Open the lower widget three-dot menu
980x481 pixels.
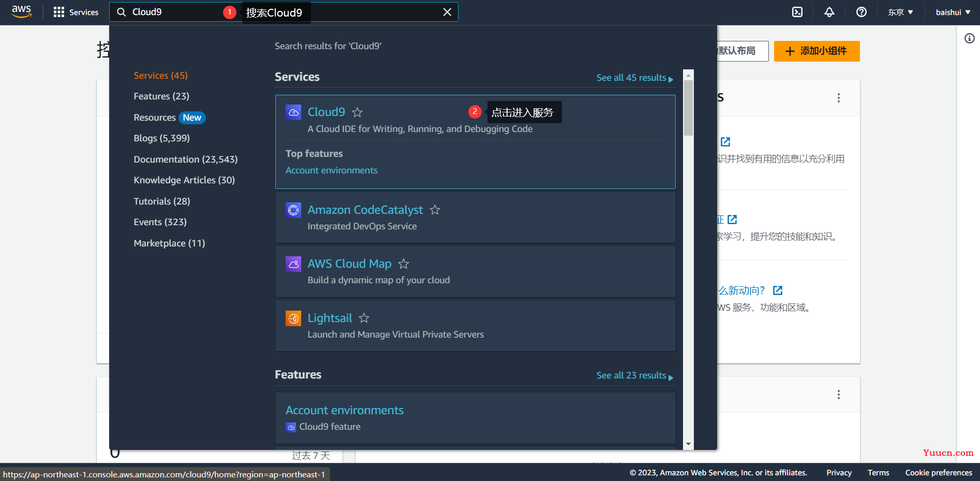coord(838,395)
